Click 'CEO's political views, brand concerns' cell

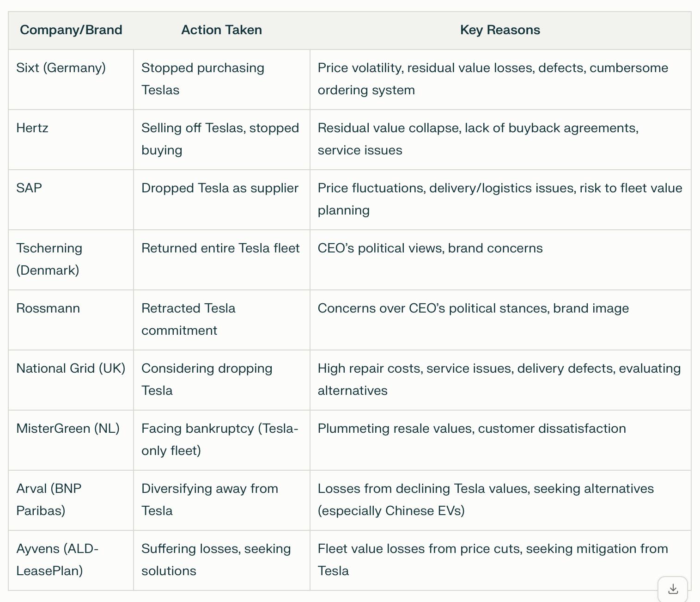coord(430,248)
